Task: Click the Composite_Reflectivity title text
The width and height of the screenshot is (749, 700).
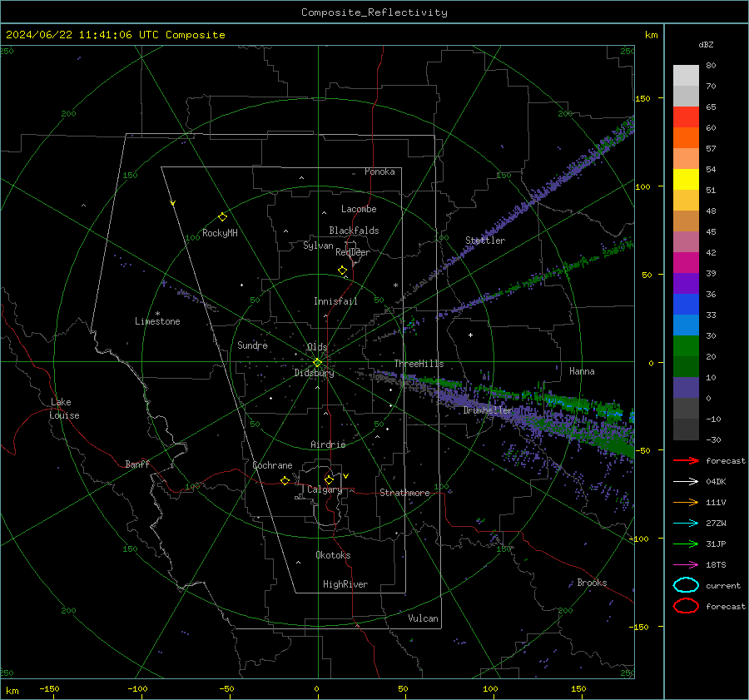Action: tap(374, 12)
